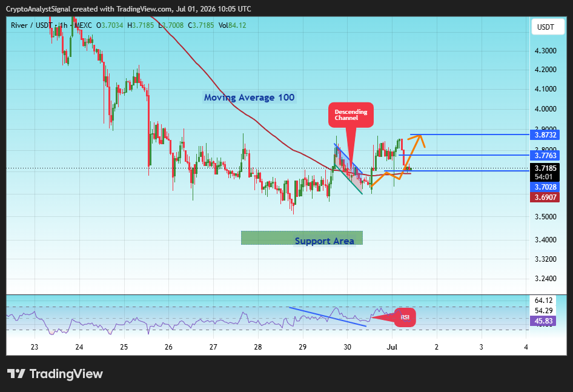Click the open value O3.7034
Screen dimensions: 573x392
tap(110, 25)
